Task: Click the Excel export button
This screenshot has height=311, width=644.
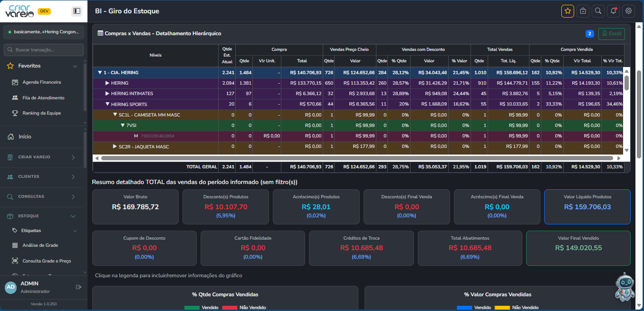Action: pyautogui.click(x=611, y=34)
